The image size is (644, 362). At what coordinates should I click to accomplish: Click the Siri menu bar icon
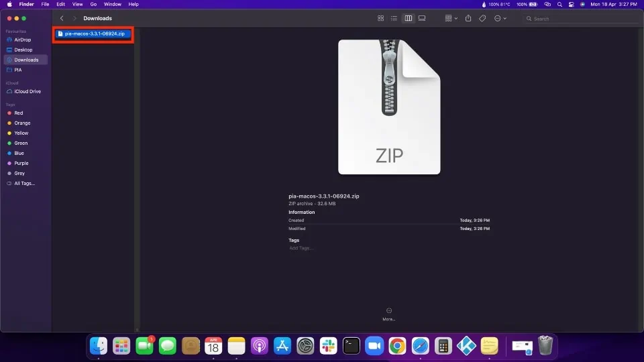click(x=582, y=4)
